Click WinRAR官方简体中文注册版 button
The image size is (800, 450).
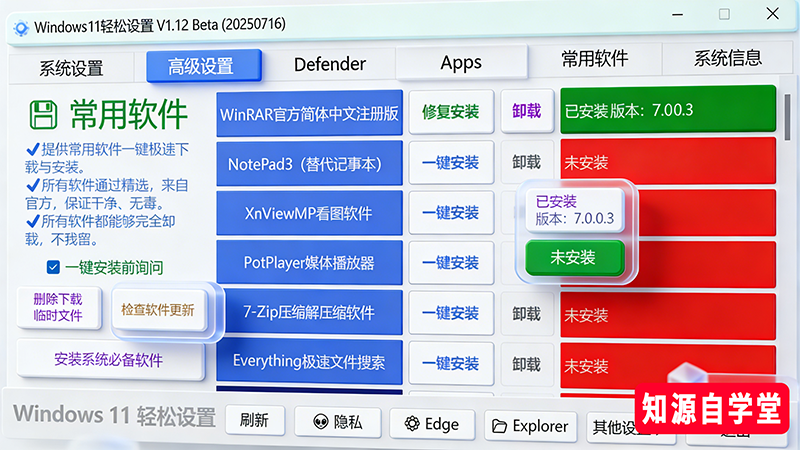click(309, 113)
